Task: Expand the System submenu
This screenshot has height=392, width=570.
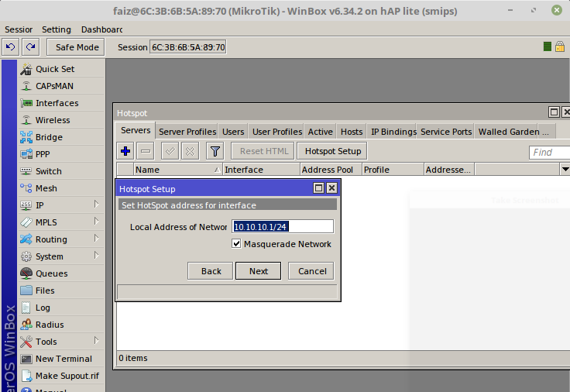Action: (x=96, y=256)
